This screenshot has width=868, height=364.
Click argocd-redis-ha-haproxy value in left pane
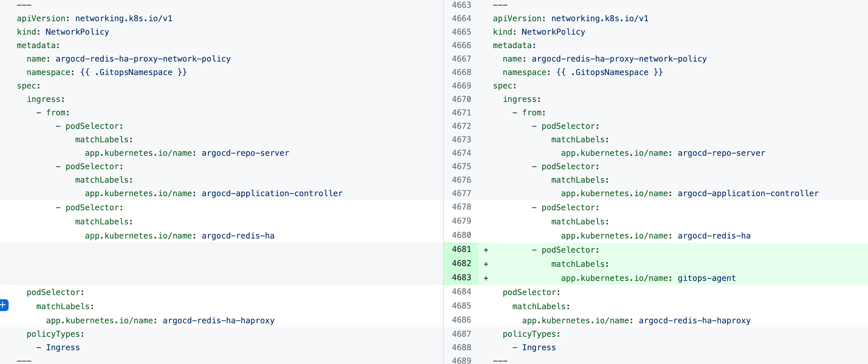(x=219, y=321)
